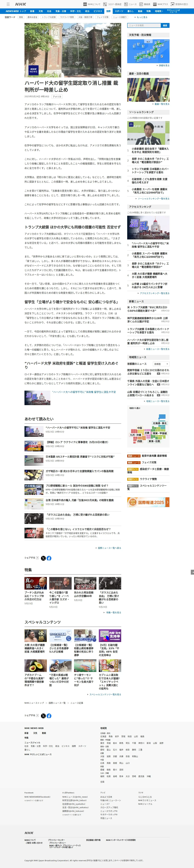Open share help question mark above 特集
194x868 pixels.
pyautogui.click(x=37, y=558)
